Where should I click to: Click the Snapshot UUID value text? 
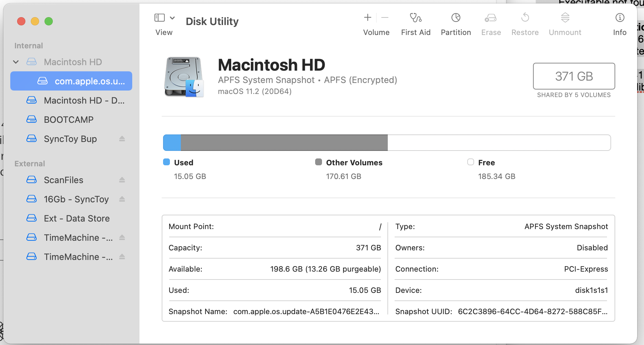pos(533,312)
